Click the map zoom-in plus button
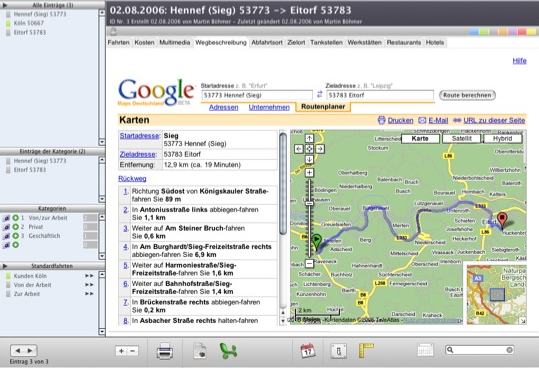Image resolution: width=539 pixels, height=368 pixels. click(309, 173)
